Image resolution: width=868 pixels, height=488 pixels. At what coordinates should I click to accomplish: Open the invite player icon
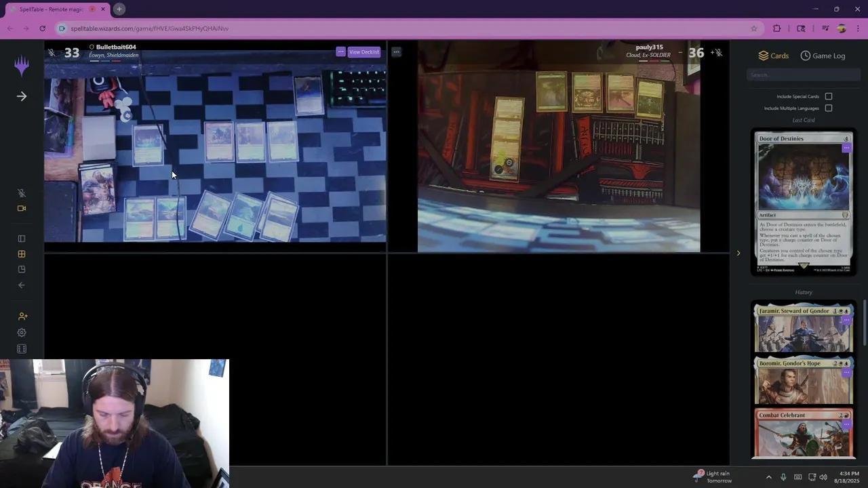[22, 316]
